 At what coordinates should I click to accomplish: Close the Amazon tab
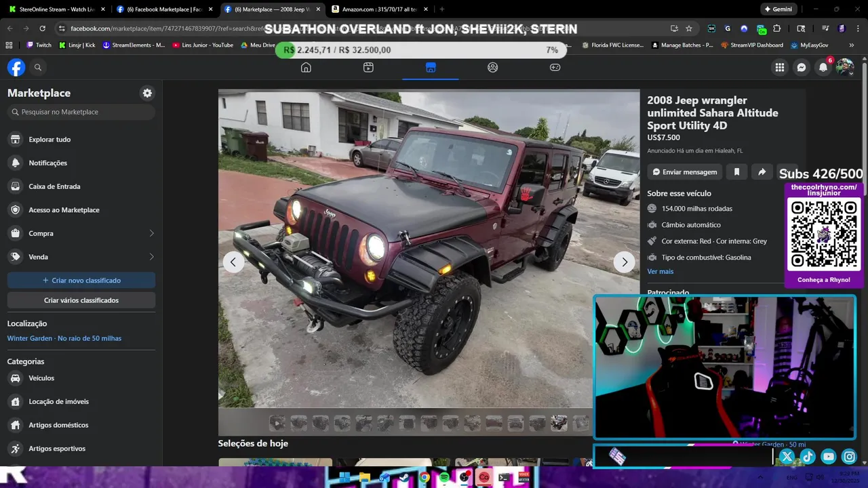coord(425,9)
